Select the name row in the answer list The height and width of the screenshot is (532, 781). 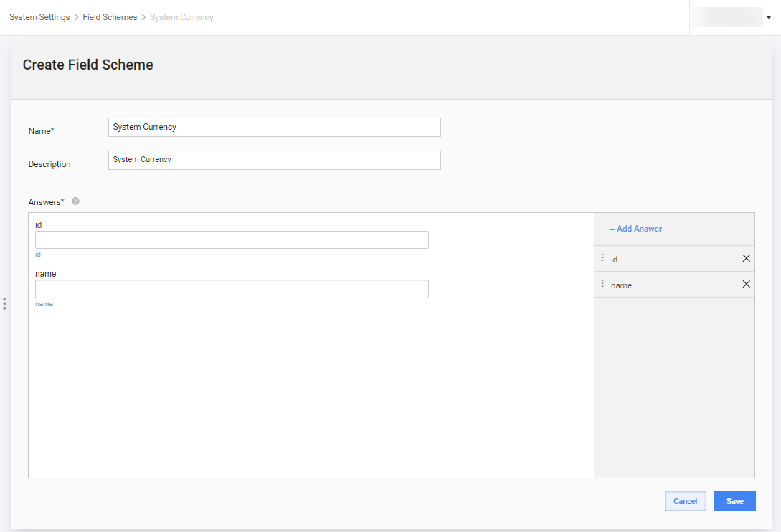674,285
